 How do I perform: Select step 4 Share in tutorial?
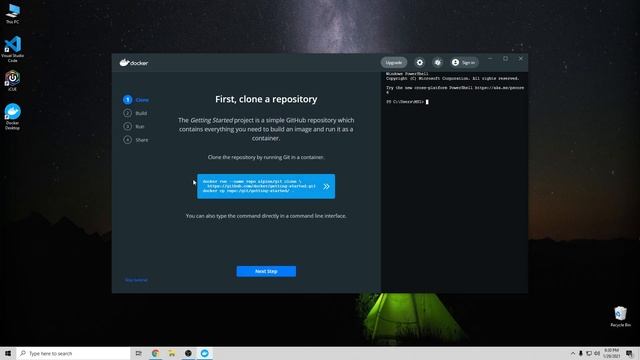136,140
